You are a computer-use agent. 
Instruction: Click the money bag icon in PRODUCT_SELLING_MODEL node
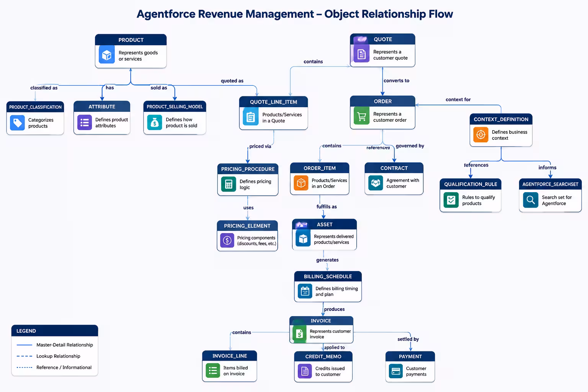155,122
